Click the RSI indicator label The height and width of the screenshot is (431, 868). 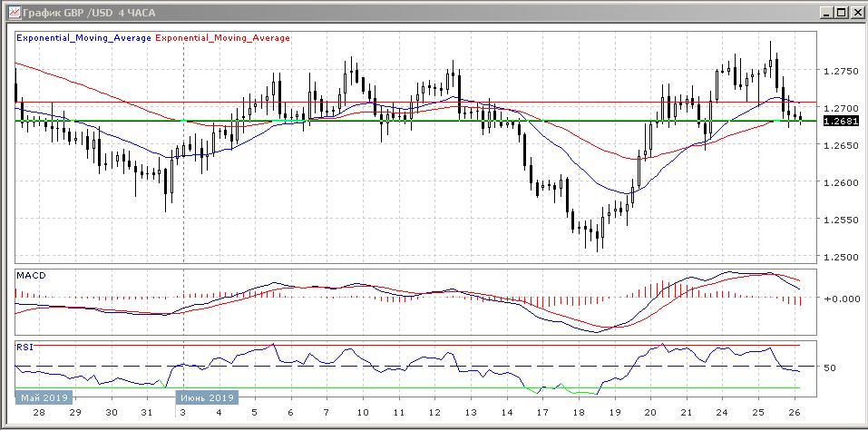[x=24, y=347]
